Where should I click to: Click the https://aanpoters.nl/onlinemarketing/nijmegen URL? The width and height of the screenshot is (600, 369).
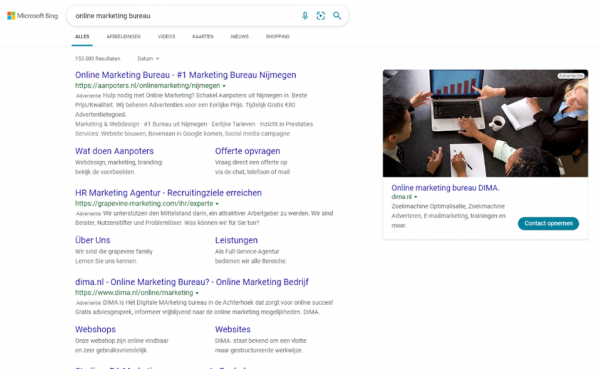pos(147,86)
